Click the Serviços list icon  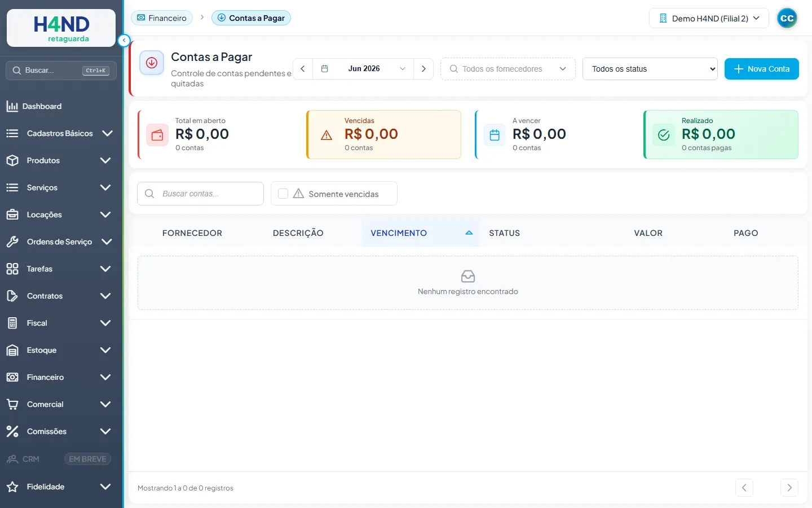point(12,187)
